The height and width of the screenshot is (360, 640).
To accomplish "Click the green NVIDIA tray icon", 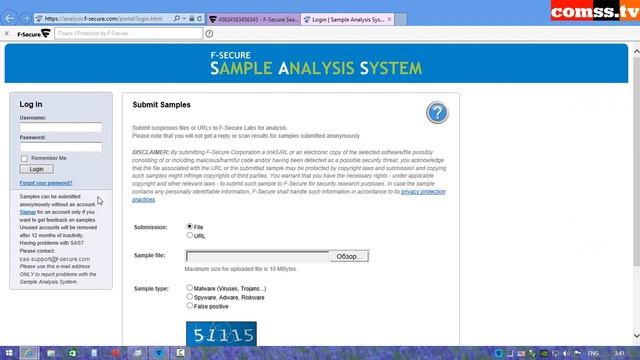I will point(544,353).
